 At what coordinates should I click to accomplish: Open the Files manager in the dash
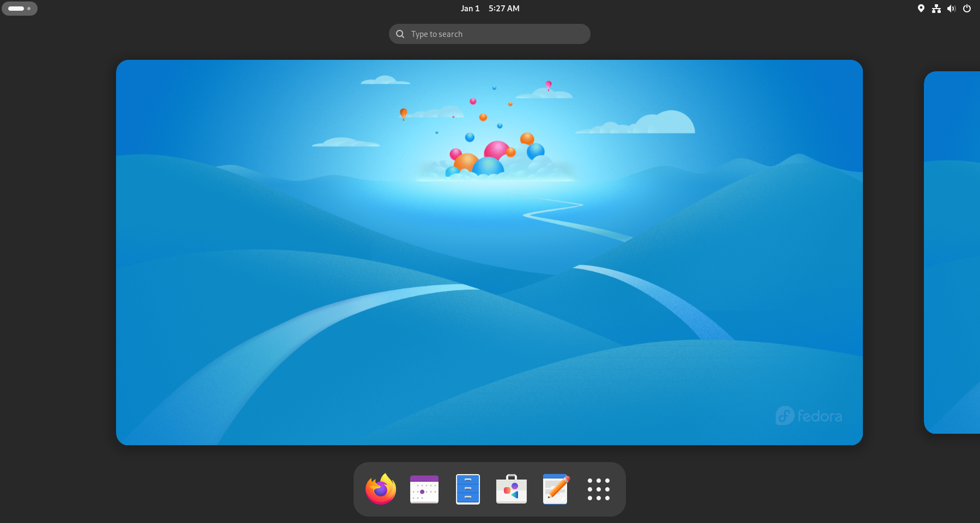pyautogui.click(x=468, y=489)
